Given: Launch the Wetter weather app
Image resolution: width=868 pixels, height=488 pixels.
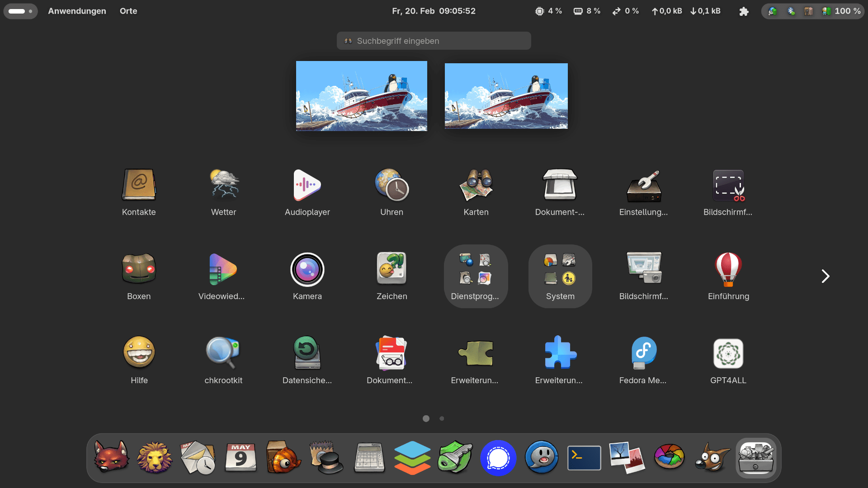Looking at the screenshot, I should point(223,185).
